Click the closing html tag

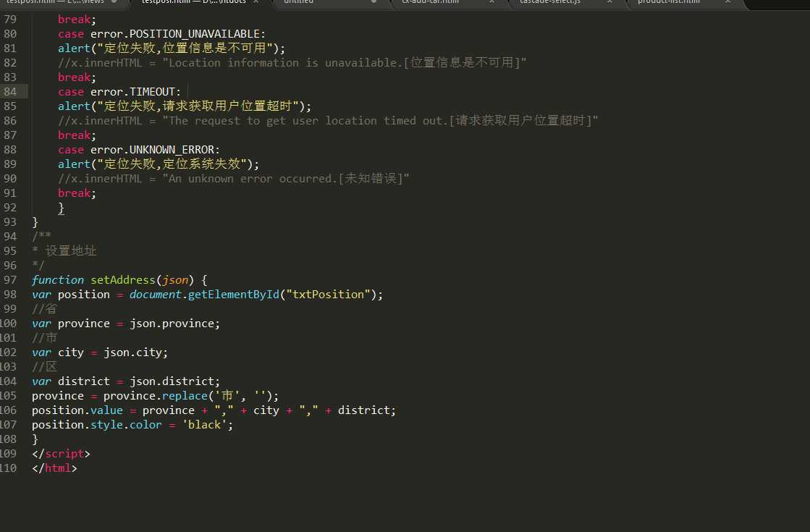54,468
